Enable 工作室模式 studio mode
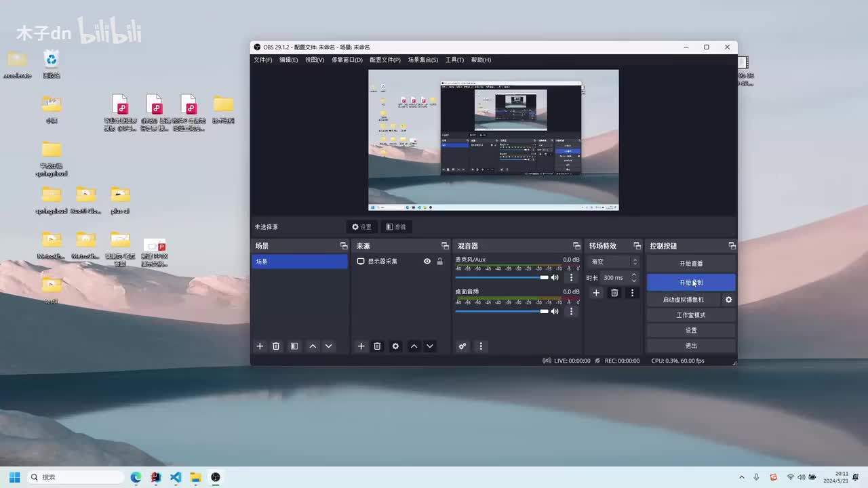This screenshot has height=488, width=868. [691, 315]
